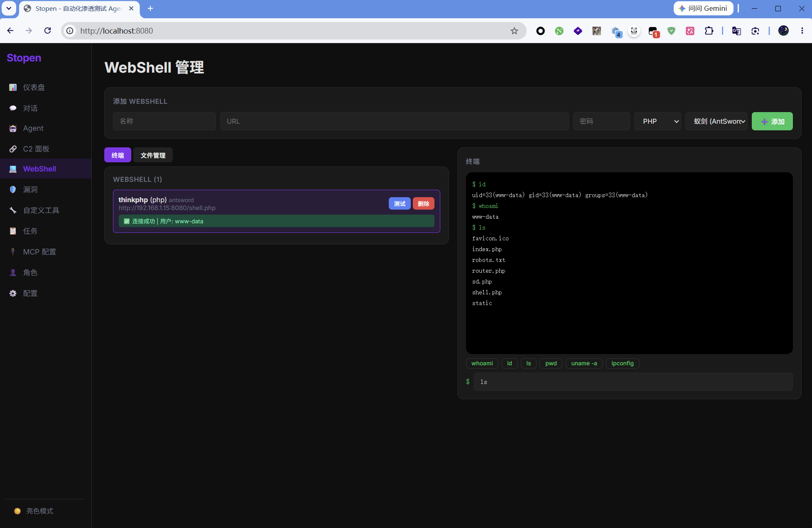Click the 连接成功 status message

point(277,221)
